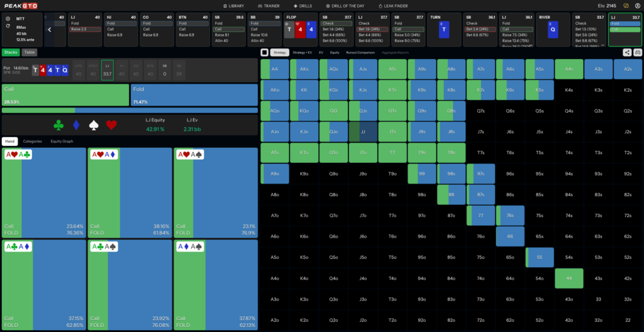The image size is (644, 332).
Task: Open the Equity Graph tab
Action: click(62, 141)
